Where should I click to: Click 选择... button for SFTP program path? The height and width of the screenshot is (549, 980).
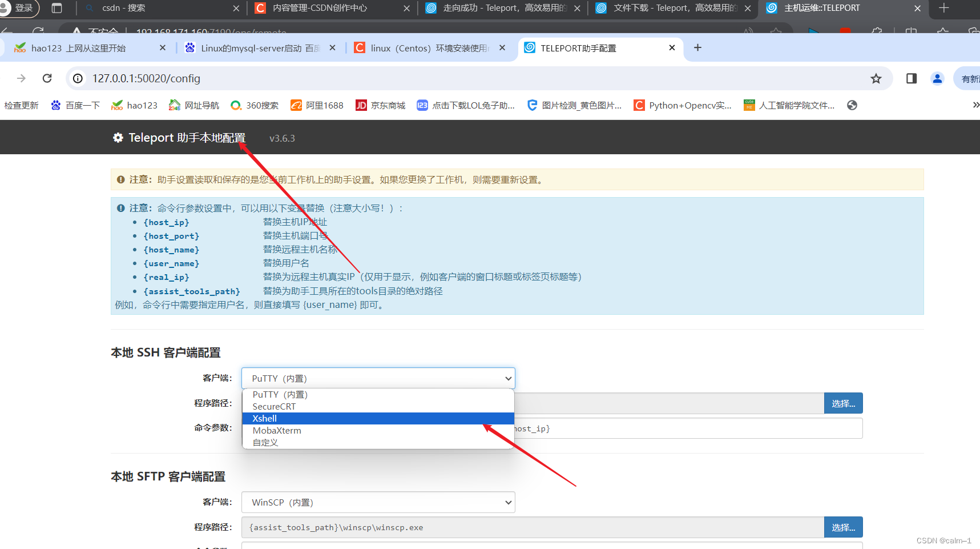pos(843,527)
